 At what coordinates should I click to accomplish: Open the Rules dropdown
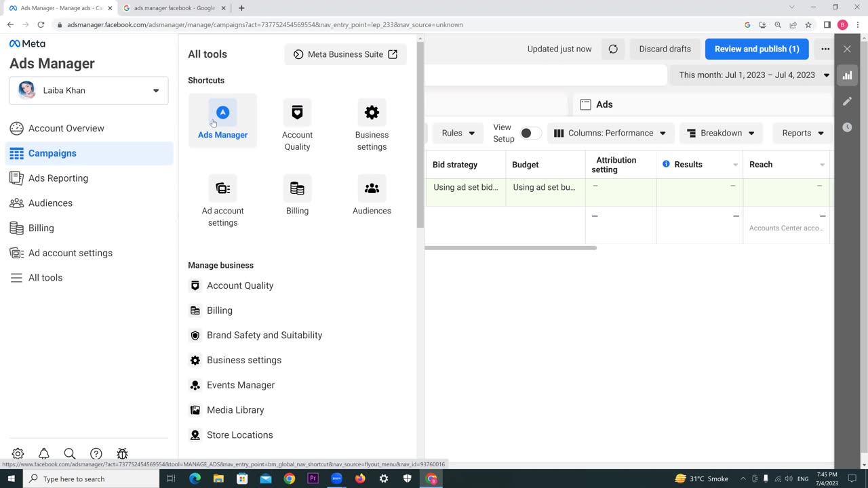click(458, 133)
